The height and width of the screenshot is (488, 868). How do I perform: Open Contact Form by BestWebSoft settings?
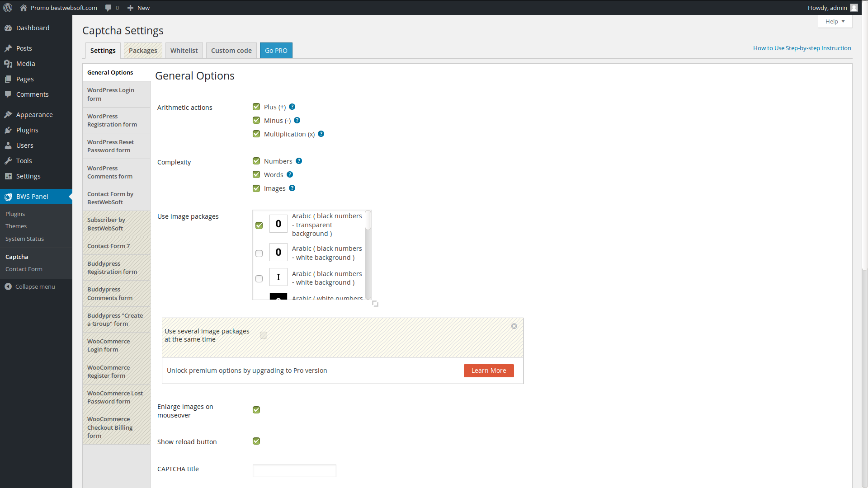[116, 198]
